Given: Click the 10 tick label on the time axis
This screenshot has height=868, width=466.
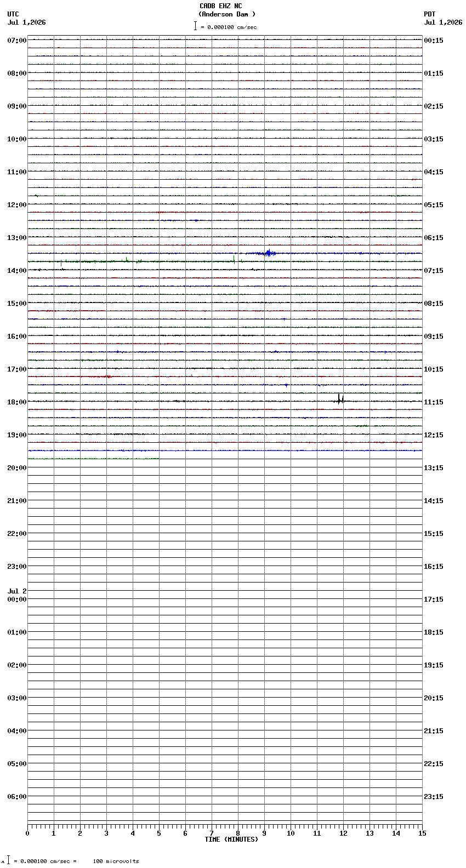Looking at the screenshot, I should pos(291,833).
